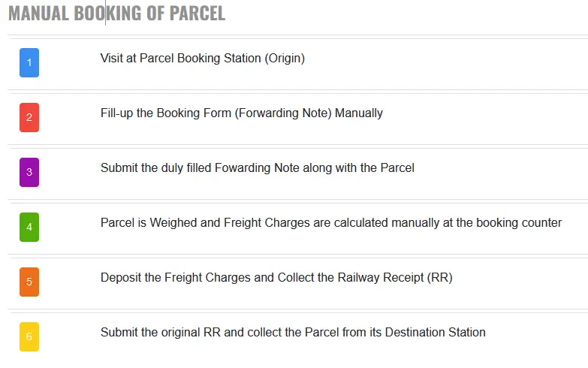This screenshot has height=368, width=588.
Task: Select the "Submit the duly filled" step text
Action: (x=257, y=168)
